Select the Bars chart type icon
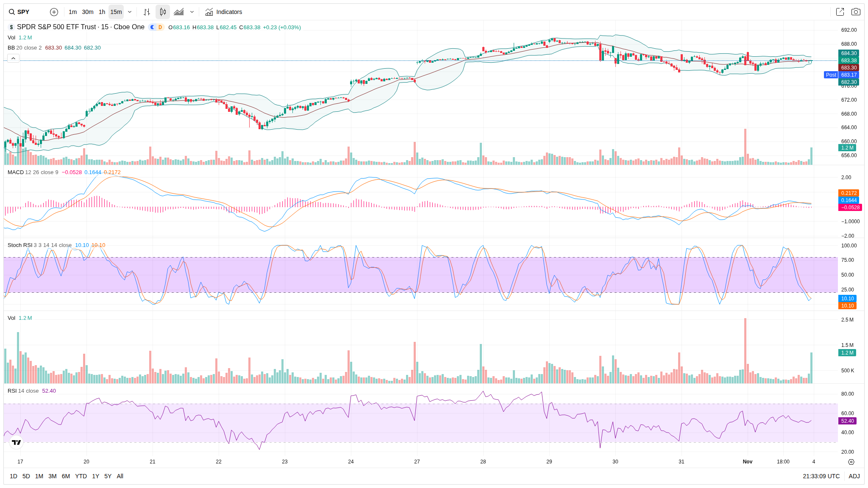The image size is (868, 488). click(x=147, y=12)
